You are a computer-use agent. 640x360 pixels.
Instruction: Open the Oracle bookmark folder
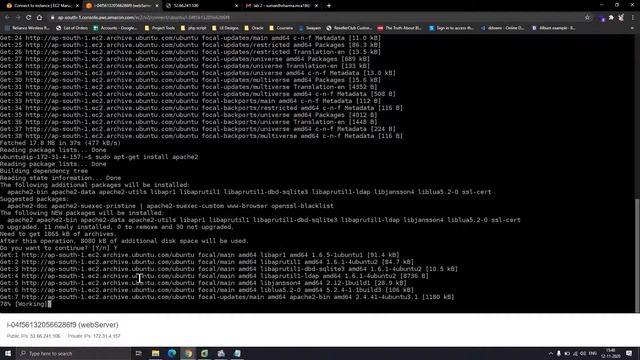[254, 28]
